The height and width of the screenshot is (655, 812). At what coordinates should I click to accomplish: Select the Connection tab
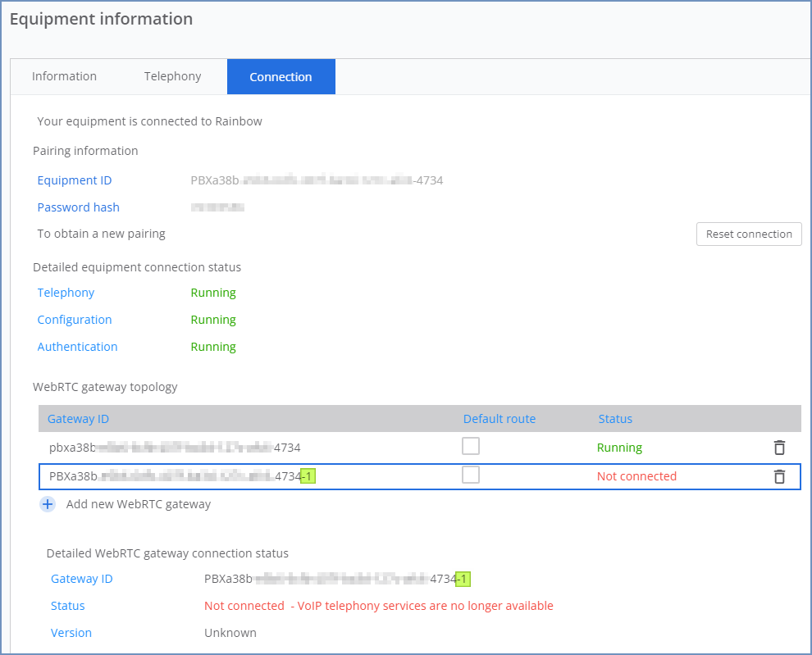point(281,77)
